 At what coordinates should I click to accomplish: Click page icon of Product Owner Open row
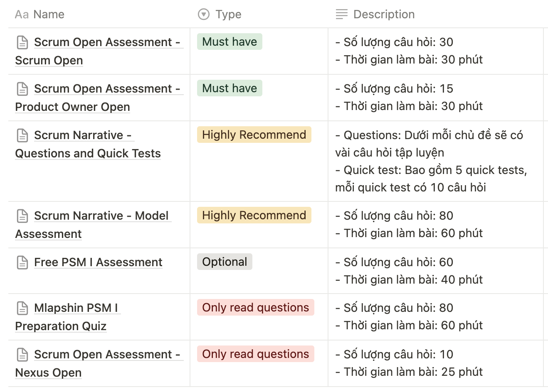click(x=22, y=89)
